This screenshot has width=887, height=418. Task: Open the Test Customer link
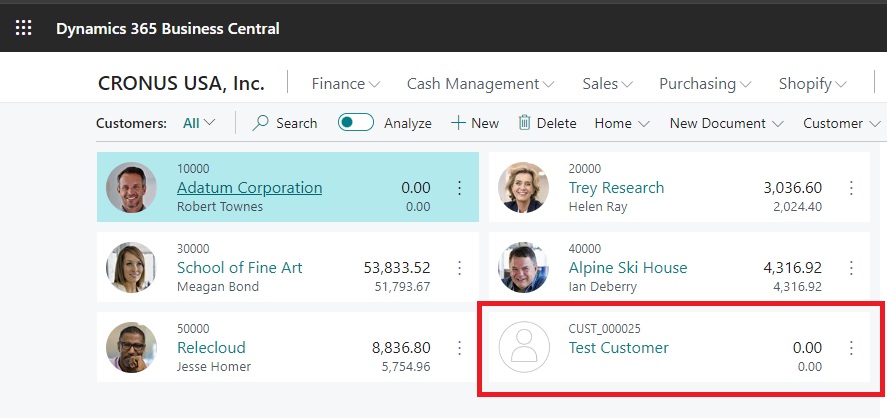(x=618, y=347)
